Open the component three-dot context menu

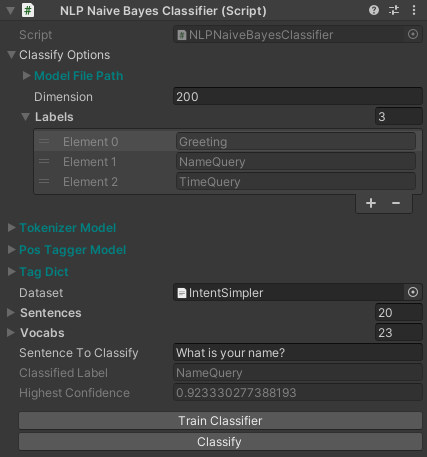coord(414,10)
